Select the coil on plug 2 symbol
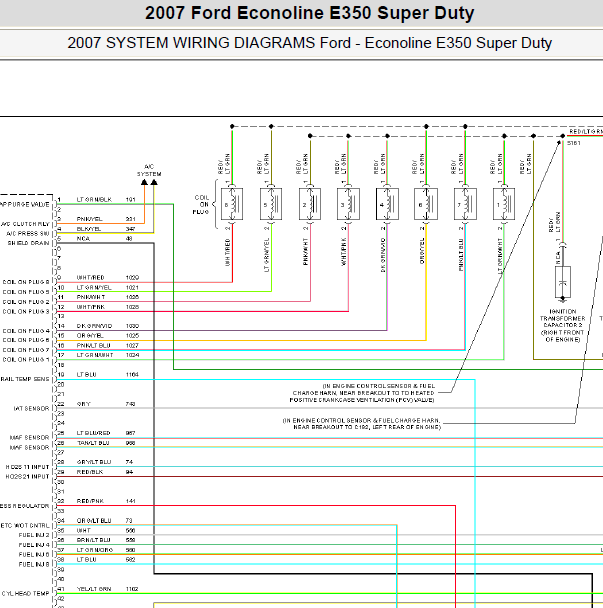This screenshot has height=608, width=603. [x=310, y=204]
